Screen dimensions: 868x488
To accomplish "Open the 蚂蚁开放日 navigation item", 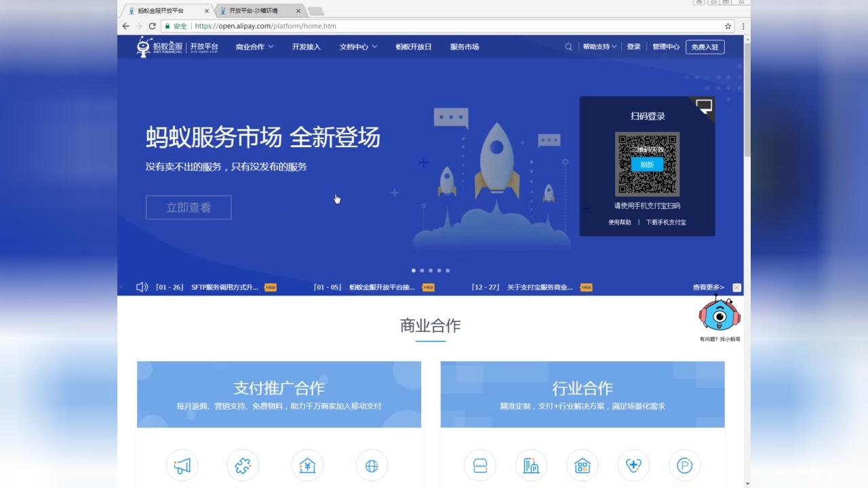I will point(414,47).
